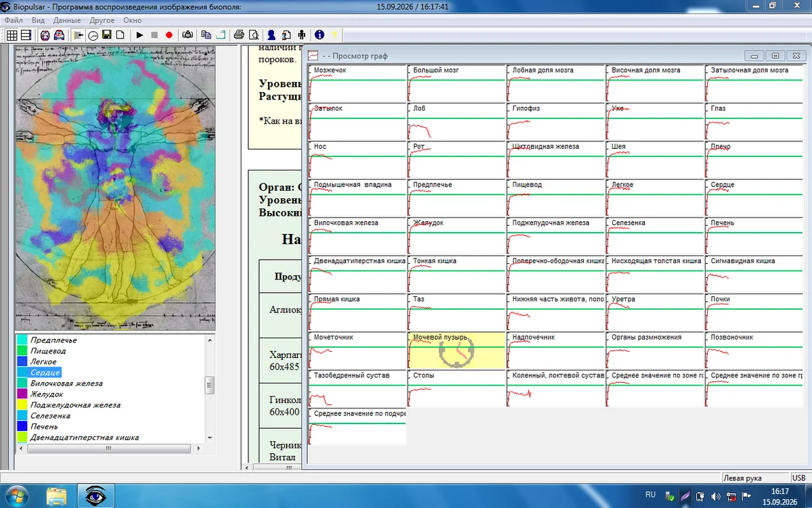Open the Щитовидная железа graph
The image size is (812, 508).
click(x=555, y=160)
